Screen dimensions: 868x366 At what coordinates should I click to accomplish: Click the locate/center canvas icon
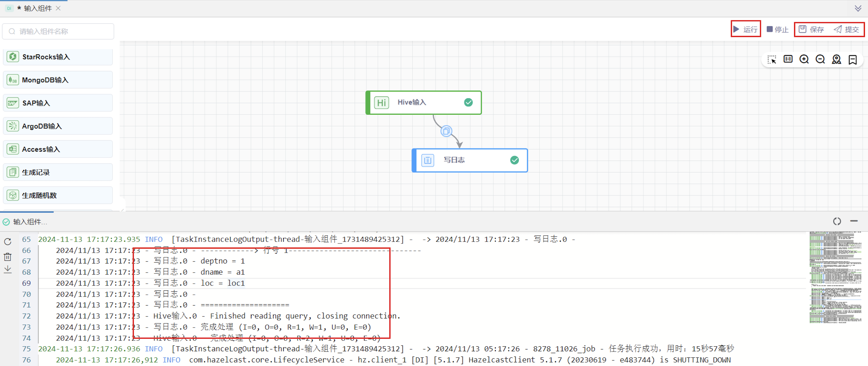[836, 59]
